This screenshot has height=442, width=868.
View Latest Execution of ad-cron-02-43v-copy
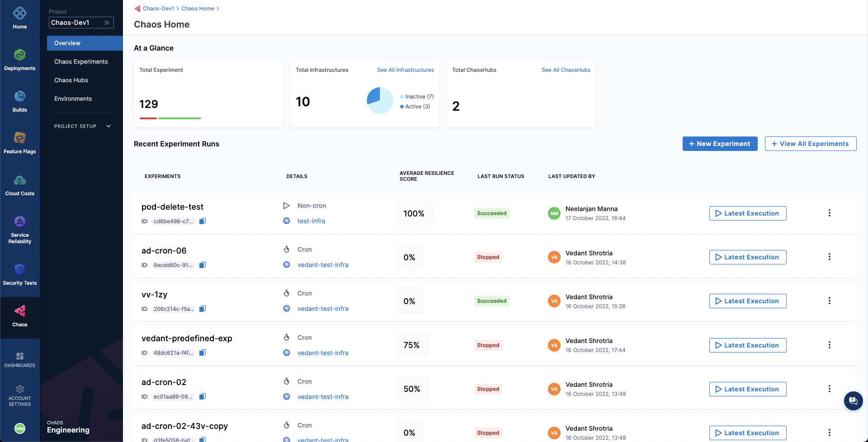tap(748, 433)
